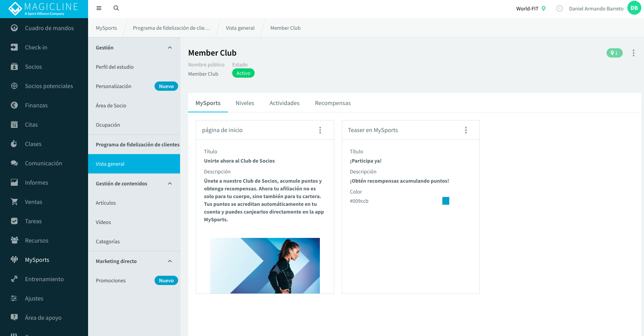644x336 pixels.
Task: Collapse the Gestión section
Action: 170,48
